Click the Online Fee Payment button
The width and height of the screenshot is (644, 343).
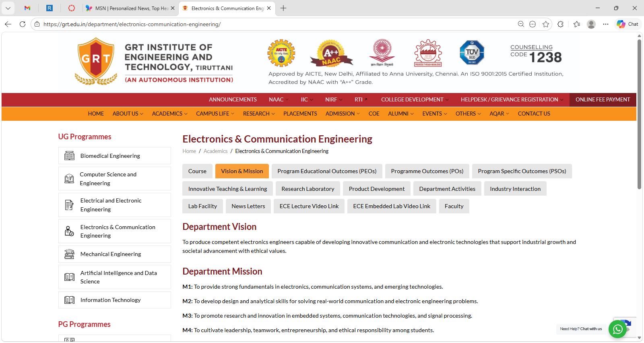click(x=603, y=100)
